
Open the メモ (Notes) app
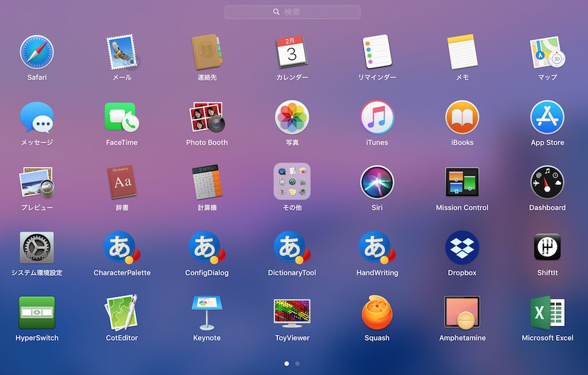click(x=462, y=52)
